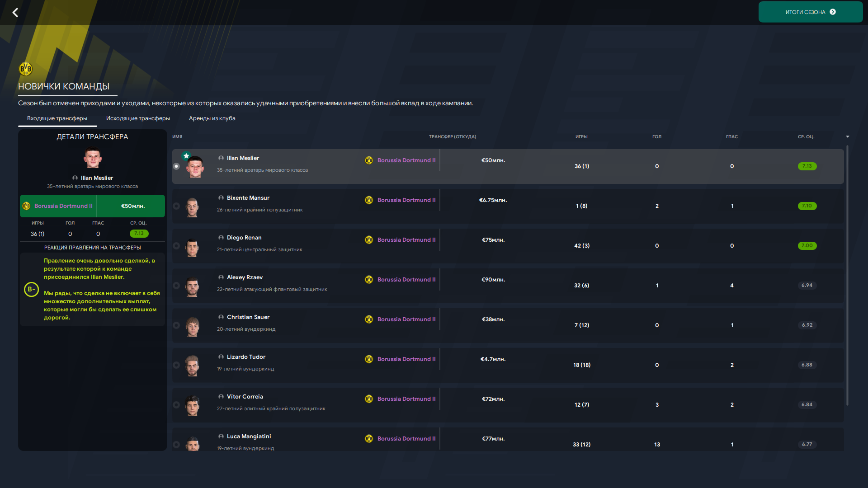Click person icon beside Vitor Correia name
868x488 pixels.
221,397
